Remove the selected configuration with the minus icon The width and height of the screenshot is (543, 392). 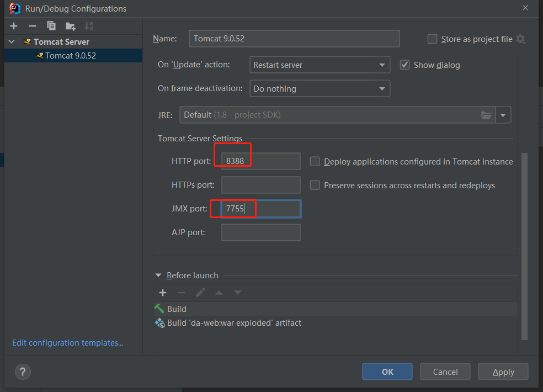click(32, 26)
